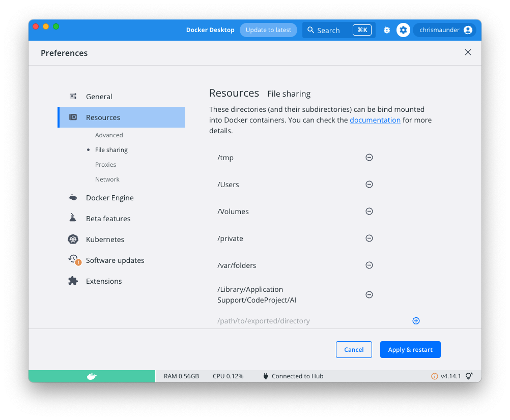Remove the /Users shared directory
This screenshot has width=510, height=420.
pos(369,185)
